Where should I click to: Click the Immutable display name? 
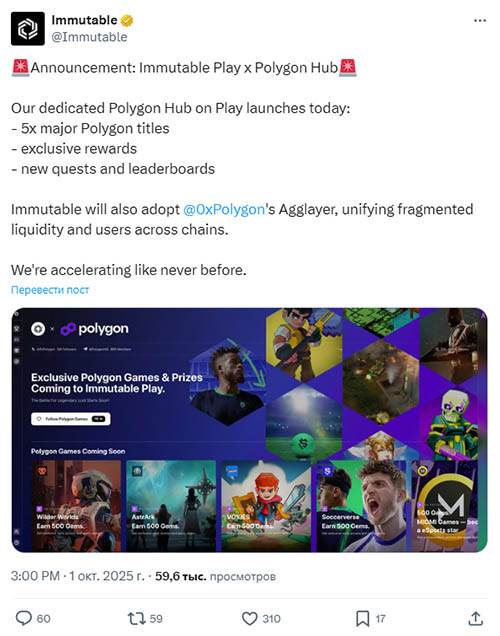coord(84,20)
